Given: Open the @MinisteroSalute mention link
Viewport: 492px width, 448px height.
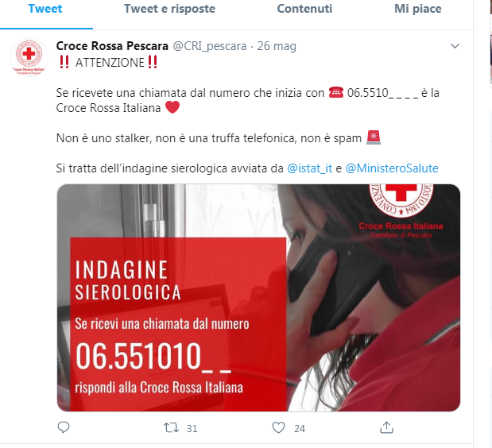Looking at the screenshot, I should [x=392, y=168].
